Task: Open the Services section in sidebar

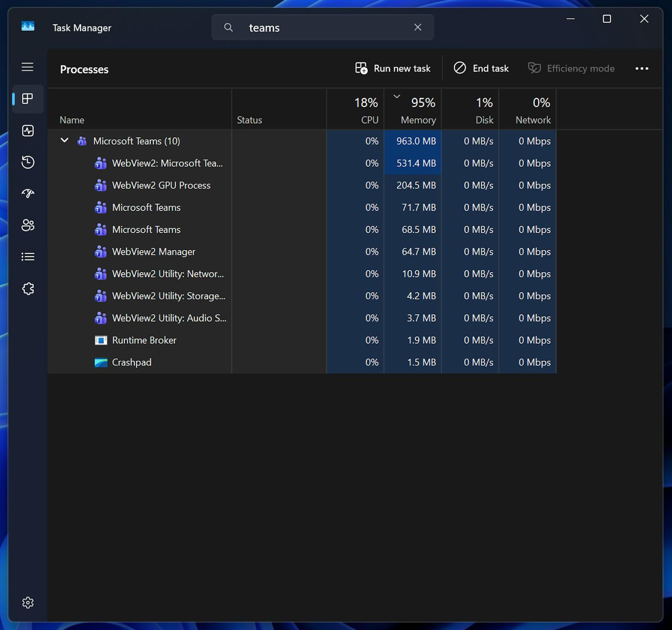Action: pyautogui.click(x=27, y=289)
